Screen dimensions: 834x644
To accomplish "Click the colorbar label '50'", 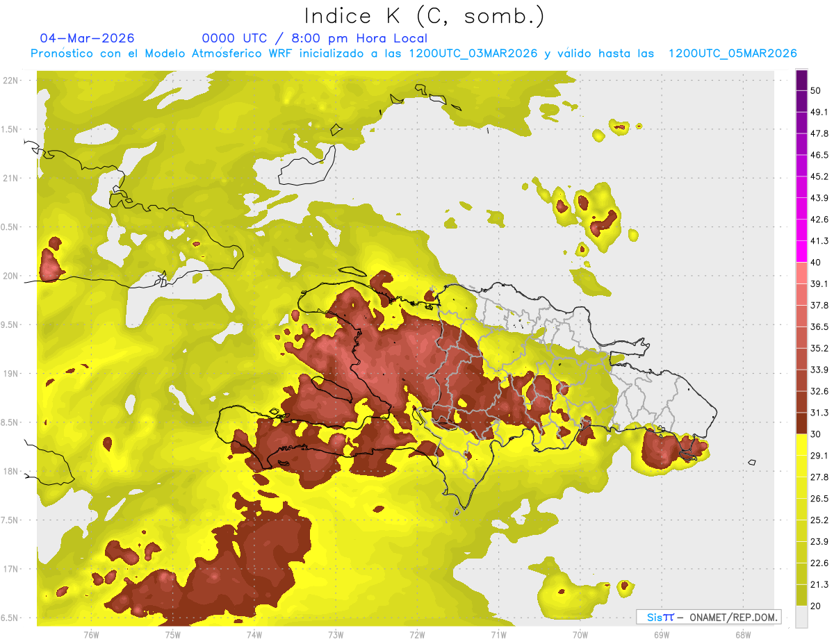I will click(816, 90).
